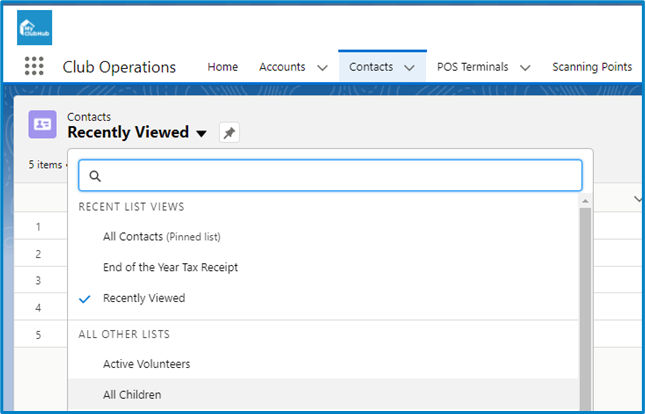
Task: Click the list dropdown scrollbar
Action: pyautogui.click(x=584, y=300)
